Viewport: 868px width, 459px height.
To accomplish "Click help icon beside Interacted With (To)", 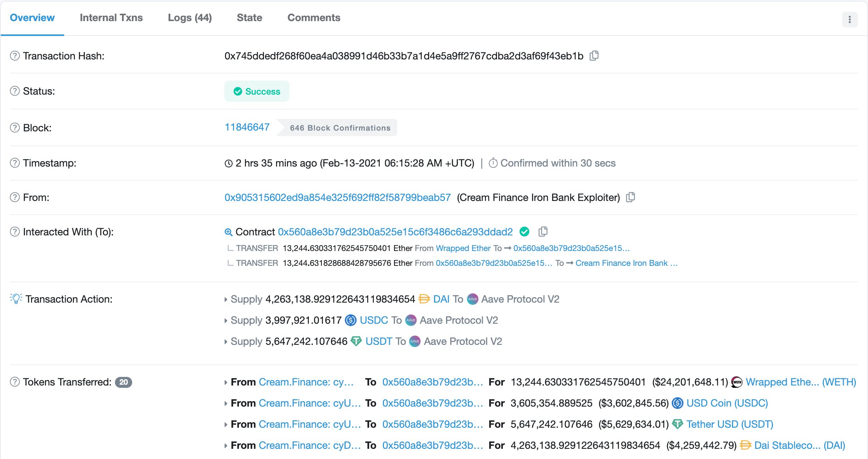I will pyautogui.click(x=15, y=232).
